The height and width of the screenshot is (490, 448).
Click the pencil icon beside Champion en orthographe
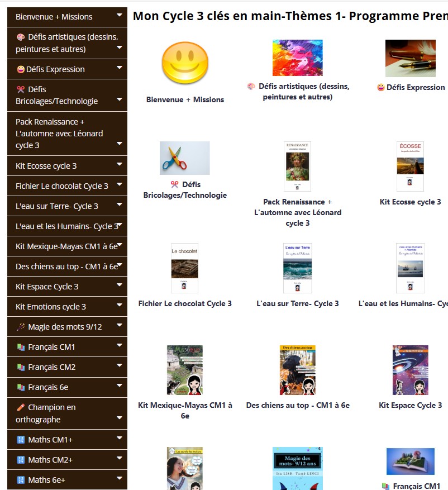coord(21,407)
